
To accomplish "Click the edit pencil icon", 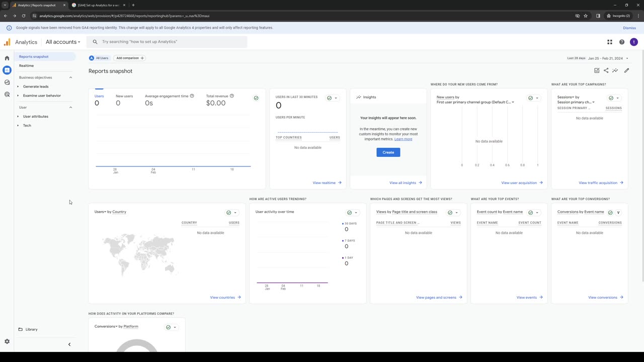I will tap(627, 71).
